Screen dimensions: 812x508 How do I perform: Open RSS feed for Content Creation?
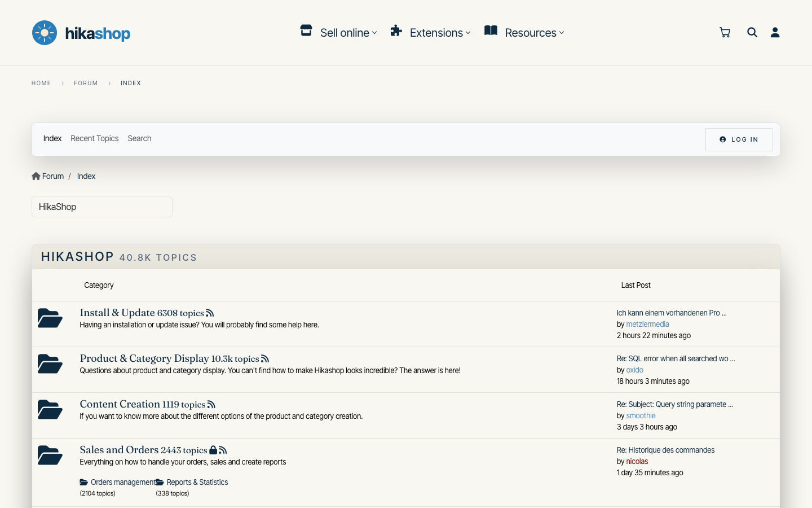[x=211, y=405]
